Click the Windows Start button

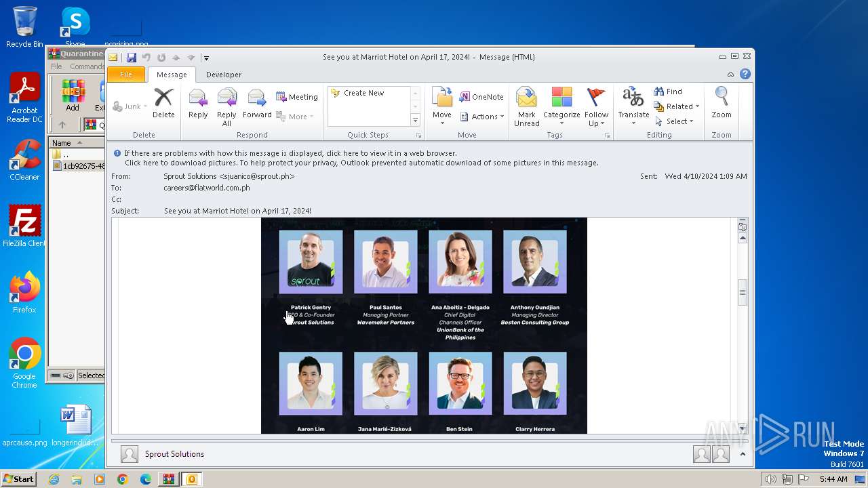(x=19, y=479)
